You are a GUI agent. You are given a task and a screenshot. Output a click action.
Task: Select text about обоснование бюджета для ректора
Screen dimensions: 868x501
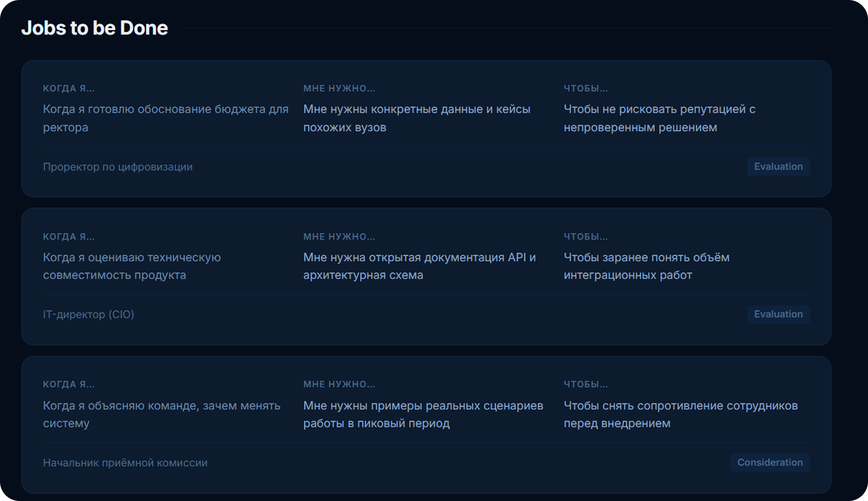(165, 118)
